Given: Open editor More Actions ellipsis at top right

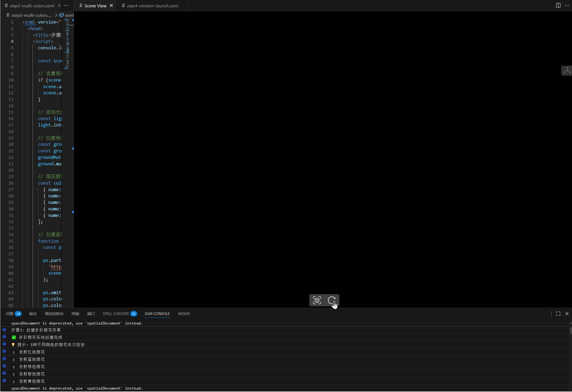Looking at the screenshot, I should (567, 5).
